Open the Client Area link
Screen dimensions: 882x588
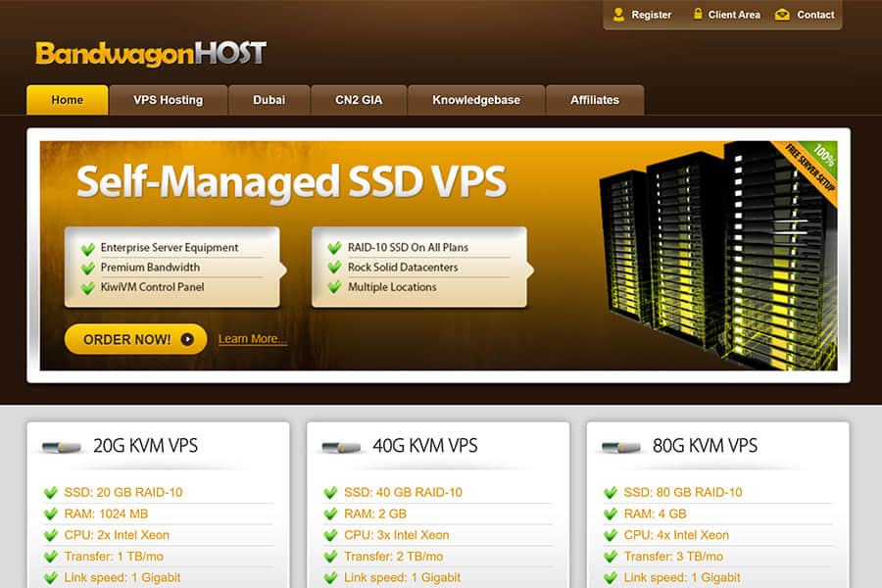733,16
